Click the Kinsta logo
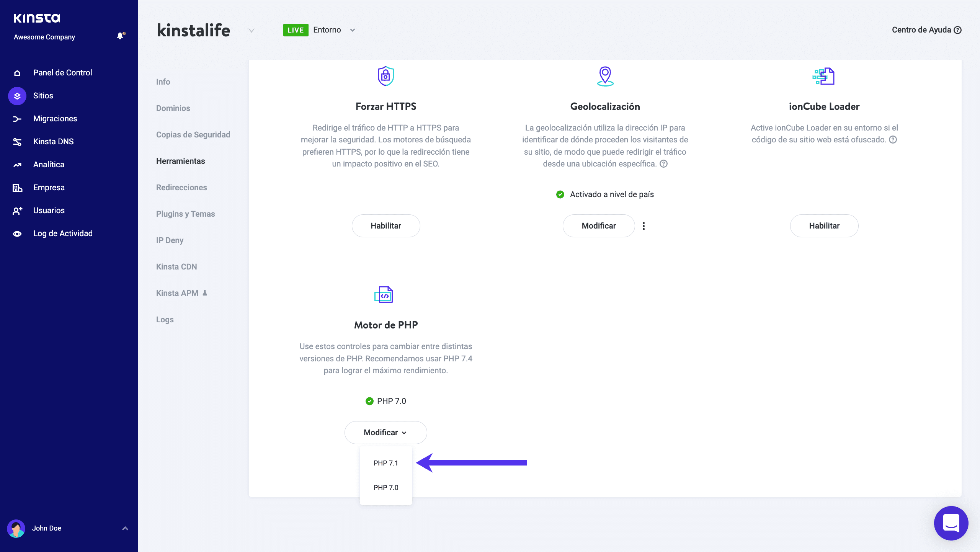This screenshot has height=552, width=980. (x=37, y=18)
